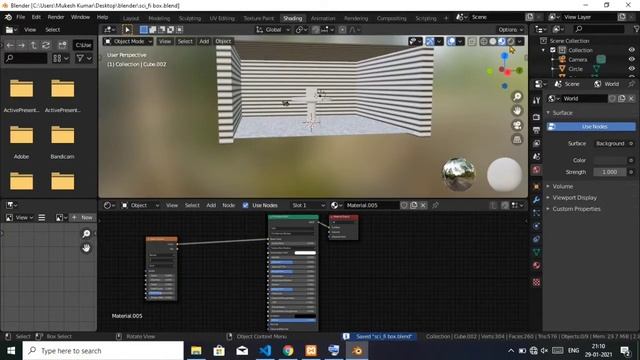Open View Layer properties tab
Image resolution: width=640 pixels, height=360 pixels.
click(x=536, y=144)
